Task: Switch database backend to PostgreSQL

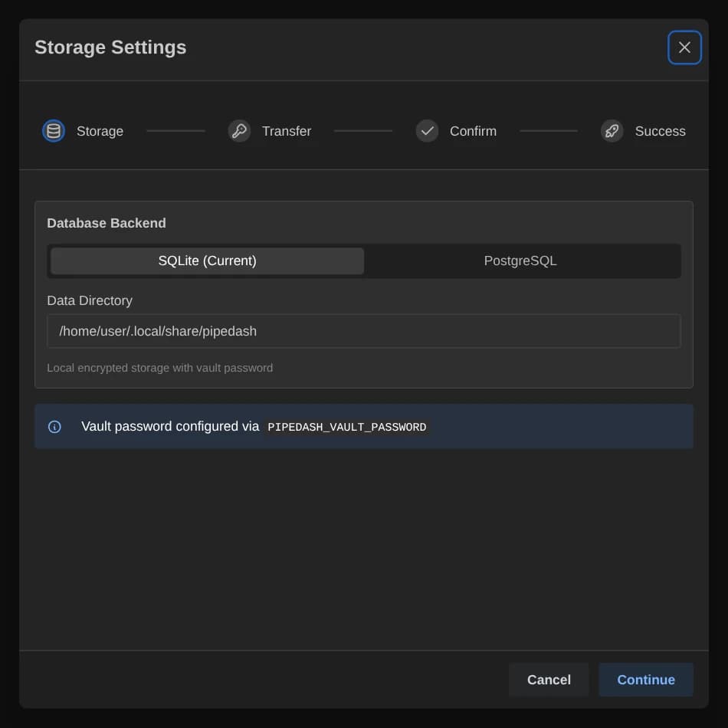Action: (520, 261)
